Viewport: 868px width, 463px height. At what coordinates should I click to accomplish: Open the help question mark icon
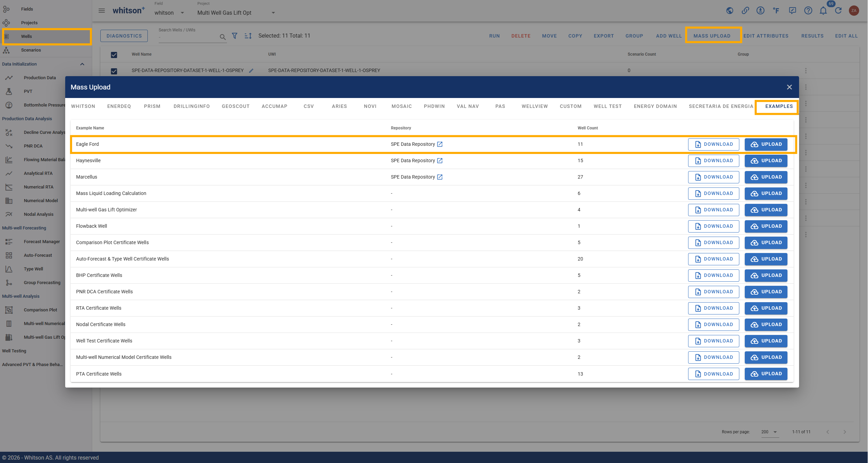coord(808,11)
